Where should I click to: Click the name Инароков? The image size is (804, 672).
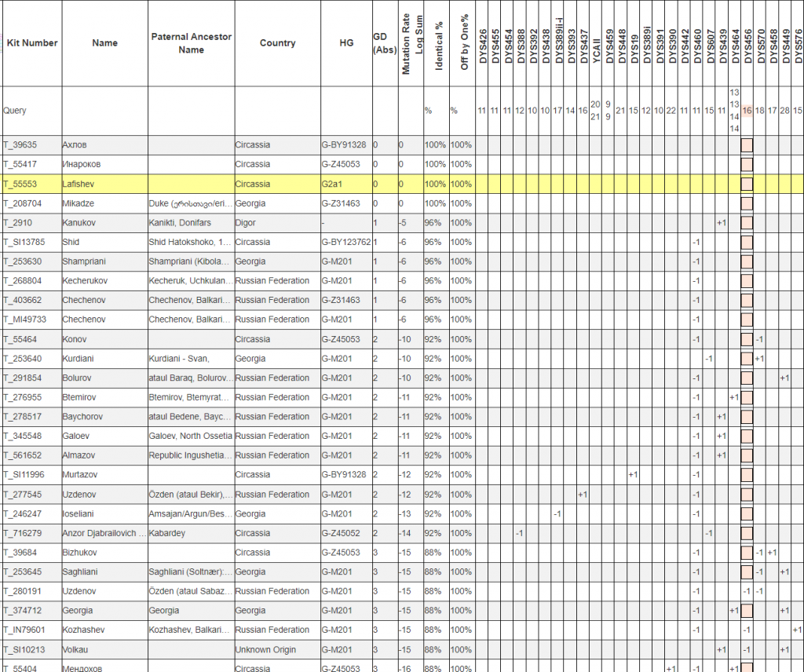[x=82, y=165]
